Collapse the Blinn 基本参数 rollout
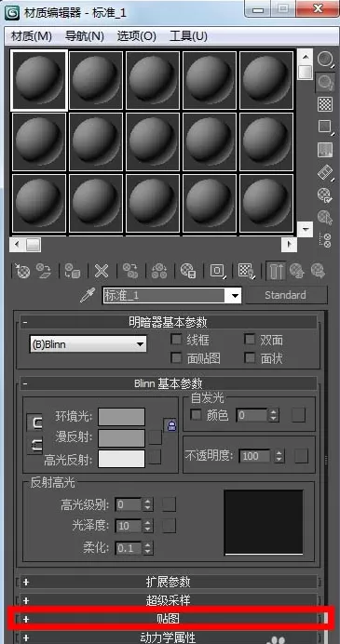Viewport: 340px width, 644px height. [169, 383]
